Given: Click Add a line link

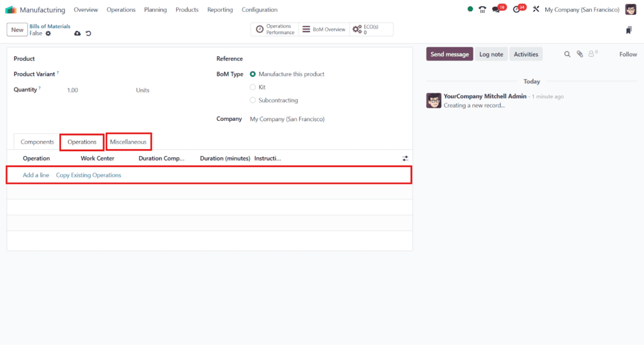Looking at the screenshot, I should tap(36, 175).
